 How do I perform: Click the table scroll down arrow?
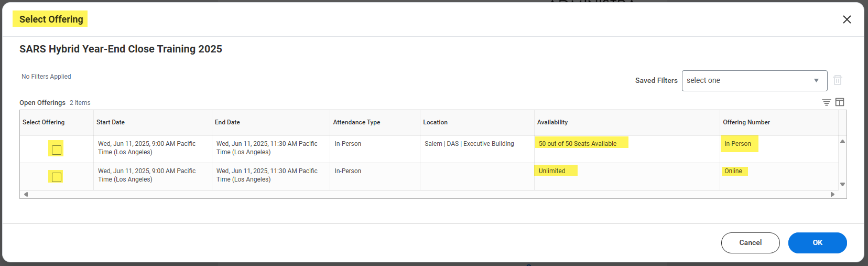(x=842, y=184)
